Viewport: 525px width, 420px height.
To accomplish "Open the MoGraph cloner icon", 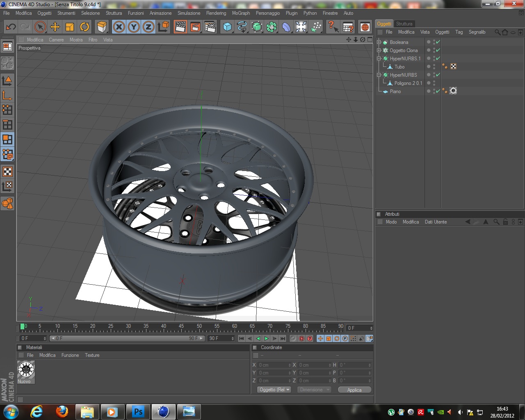I will point(272,27).
